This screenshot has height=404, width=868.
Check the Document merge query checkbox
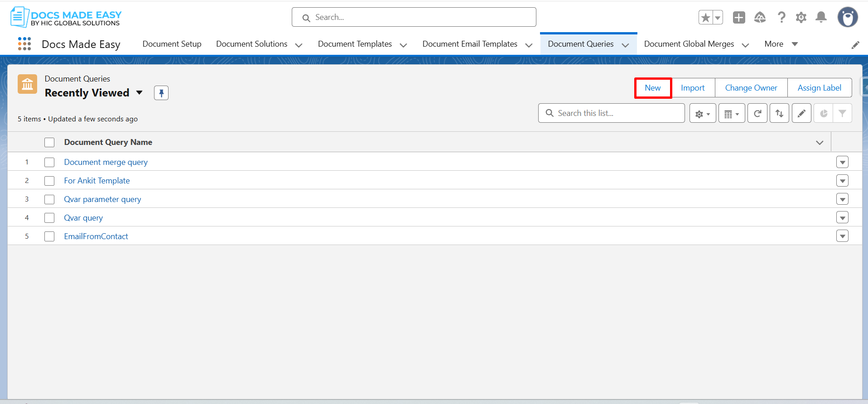click(x=49, y=162)
